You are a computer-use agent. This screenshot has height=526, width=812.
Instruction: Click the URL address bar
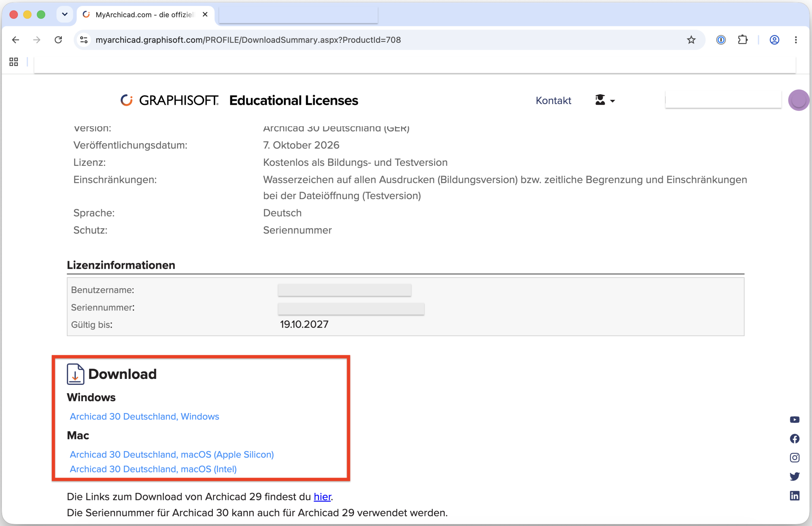[389, 40]
